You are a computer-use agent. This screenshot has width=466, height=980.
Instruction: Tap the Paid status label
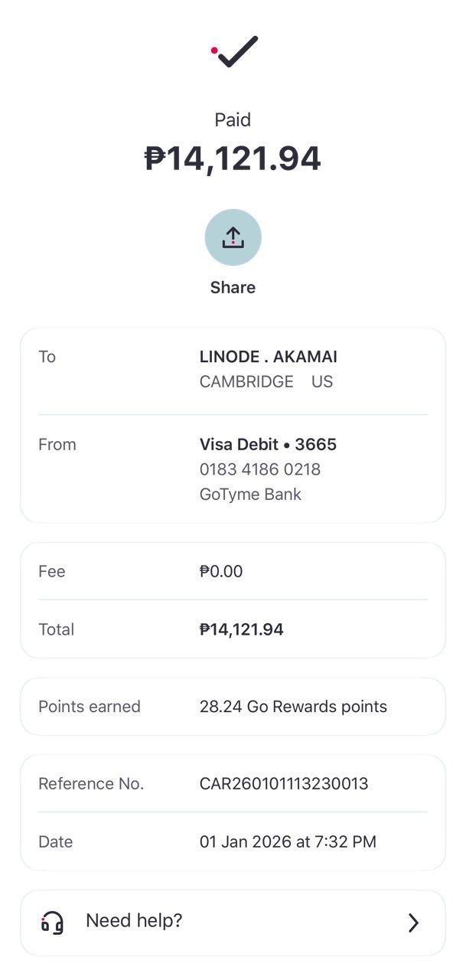(x=233, y=119)
